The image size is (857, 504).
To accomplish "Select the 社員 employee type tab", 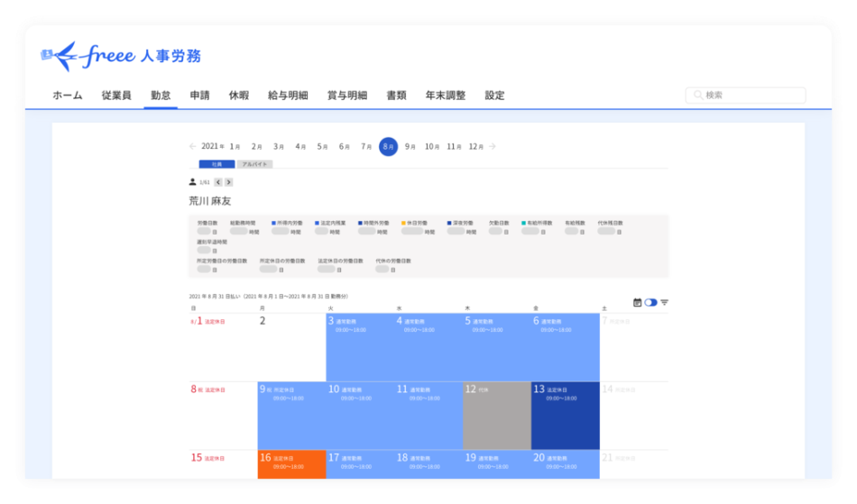I will pos(217,164).
